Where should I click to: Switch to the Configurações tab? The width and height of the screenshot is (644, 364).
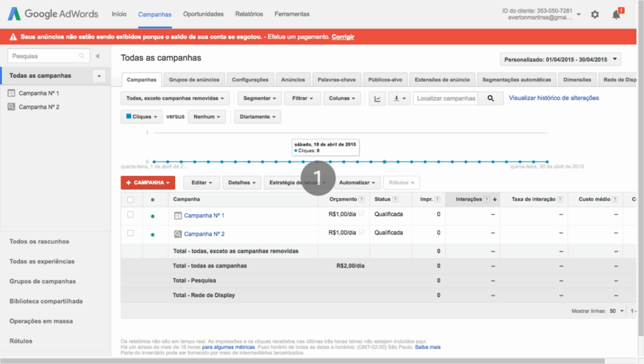250,79
